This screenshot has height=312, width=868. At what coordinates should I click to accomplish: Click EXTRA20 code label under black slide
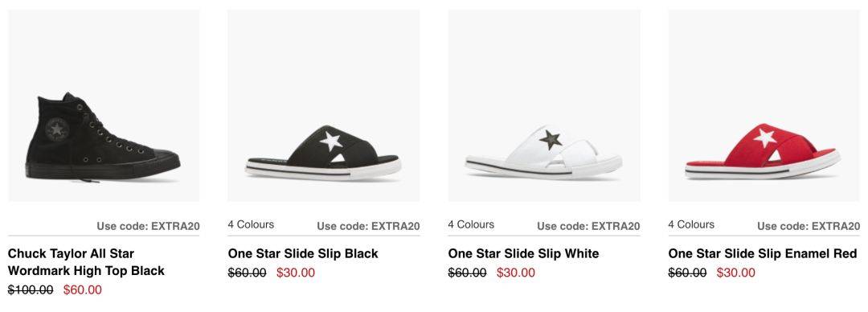pyautogui.click(x=368, y=226)
